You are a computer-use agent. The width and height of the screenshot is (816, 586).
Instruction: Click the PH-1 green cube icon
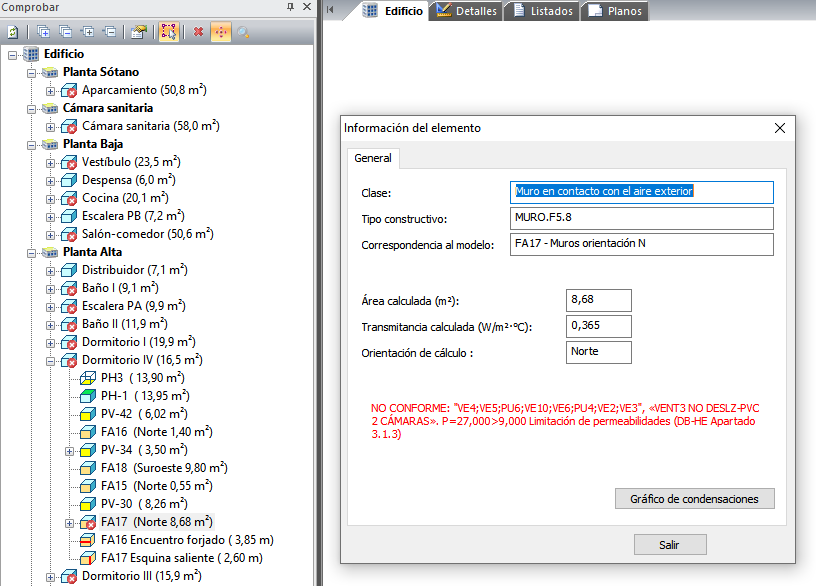(x=87, y=396)
